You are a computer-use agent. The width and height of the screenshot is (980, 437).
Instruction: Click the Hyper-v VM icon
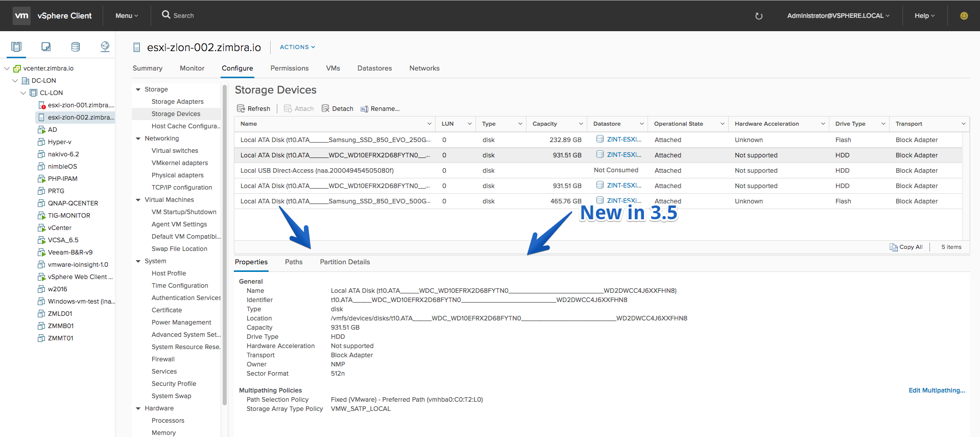41,142
